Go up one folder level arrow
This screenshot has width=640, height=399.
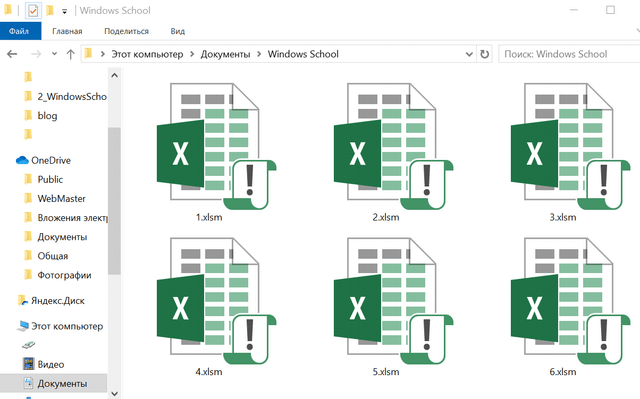click(71, 54)
